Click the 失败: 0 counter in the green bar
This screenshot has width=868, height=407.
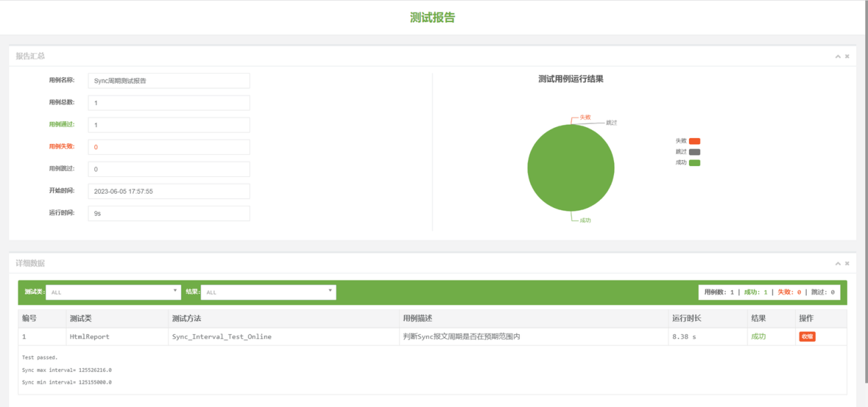(789, 292)
